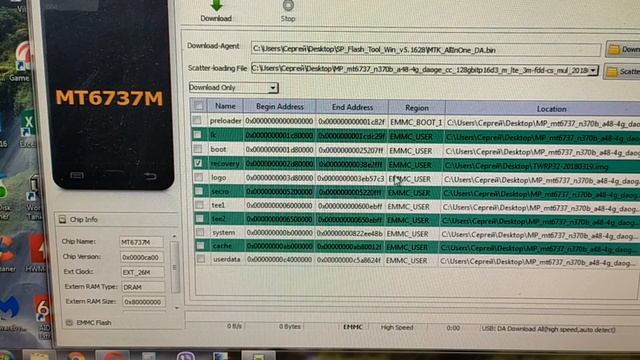Screen dimensions: 640x360
Task: Open the Malwarebytes desktop icon
Action: 10,312
